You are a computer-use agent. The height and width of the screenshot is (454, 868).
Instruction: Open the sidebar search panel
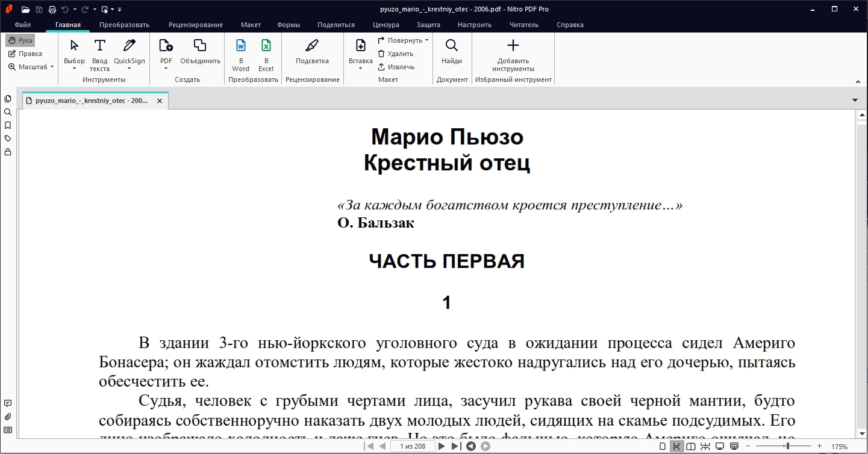click(8, 112)
